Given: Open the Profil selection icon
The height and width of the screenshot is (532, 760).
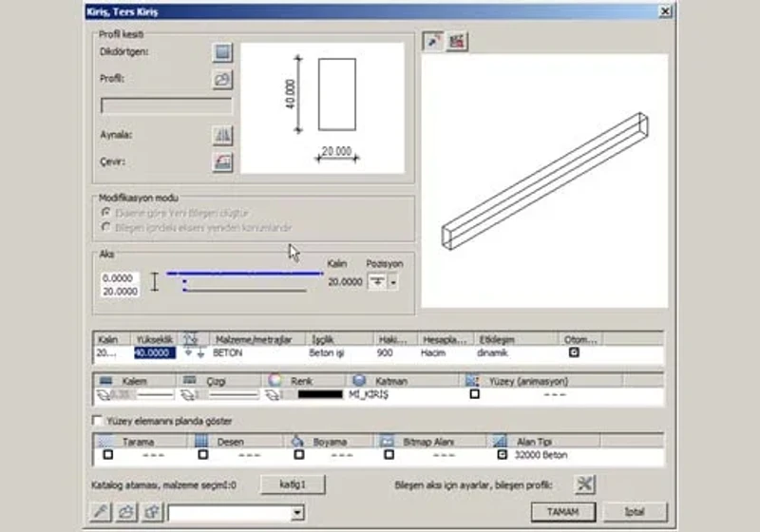Looking at the screenshot, I should point(222,79).
